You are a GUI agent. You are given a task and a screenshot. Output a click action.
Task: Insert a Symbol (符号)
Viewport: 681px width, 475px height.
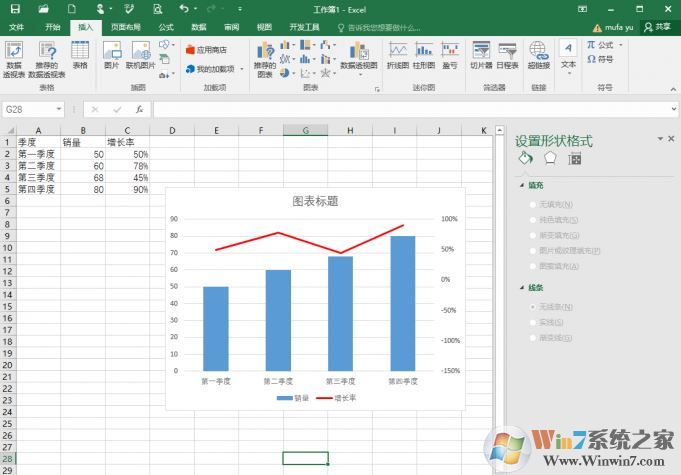tap(600, 59)
